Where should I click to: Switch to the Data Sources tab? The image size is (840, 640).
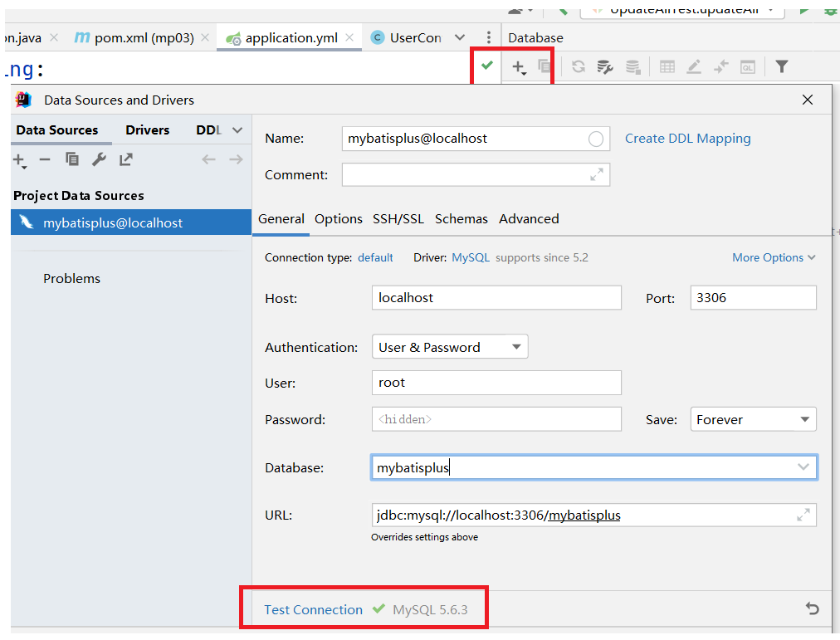click(x=56, y=130)
